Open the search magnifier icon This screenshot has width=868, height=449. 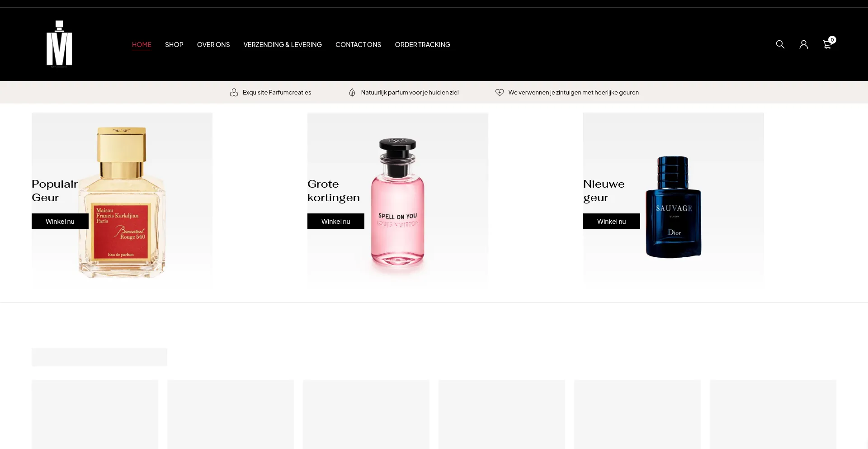(780, 44)
